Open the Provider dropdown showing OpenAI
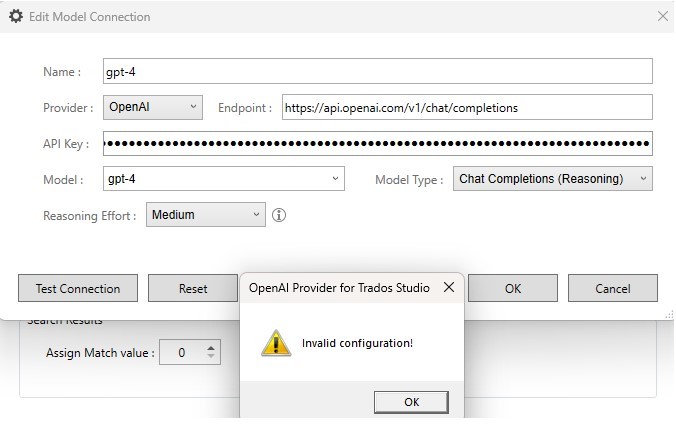The height and width of the screenshot is (426, 676). tap(152, 106)
